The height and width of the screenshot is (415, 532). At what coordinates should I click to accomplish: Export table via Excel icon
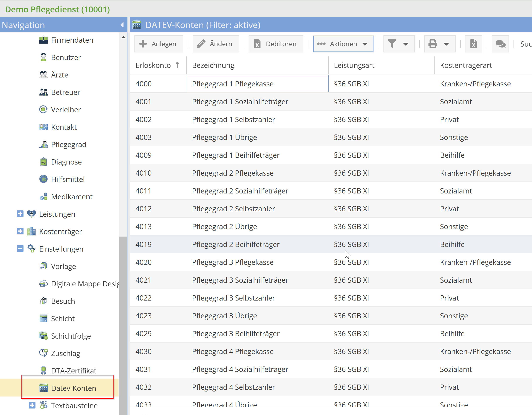(473, 44)
